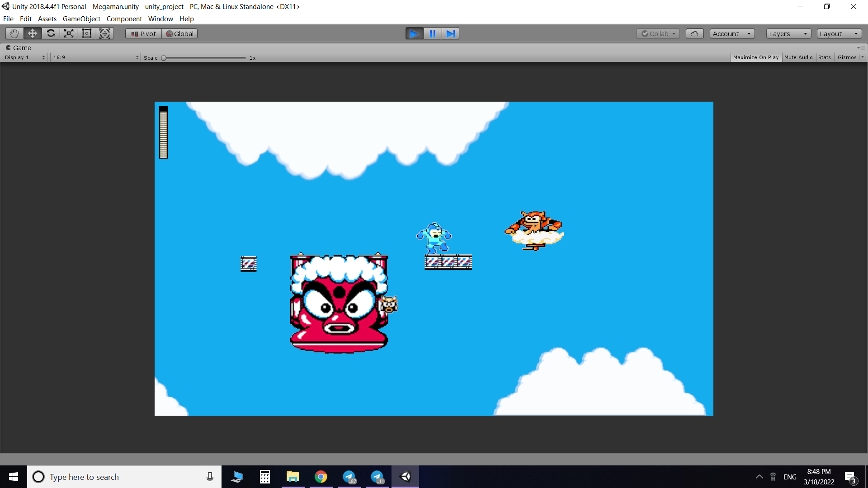Viewport: 868px width, 488px height.
Task: Open the notification center
Action: tap(850, 477)
